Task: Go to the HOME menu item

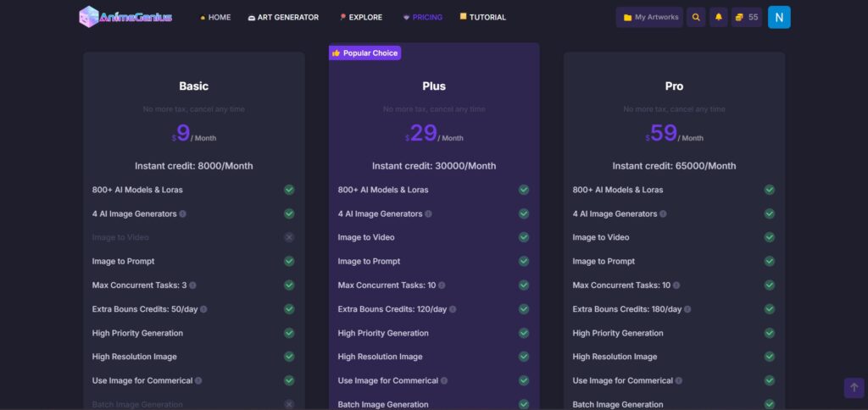Action: pos(214,17)
